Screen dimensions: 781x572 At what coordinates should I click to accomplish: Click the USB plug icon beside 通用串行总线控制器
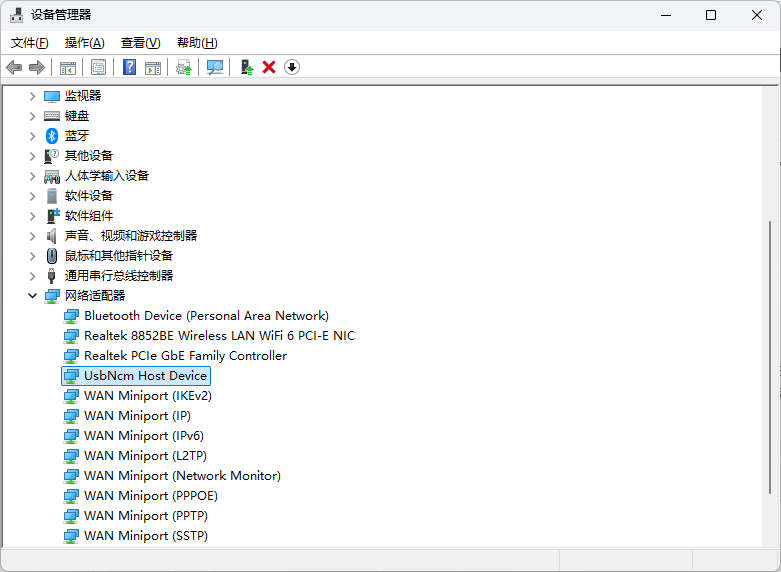[x=51, y=276]
